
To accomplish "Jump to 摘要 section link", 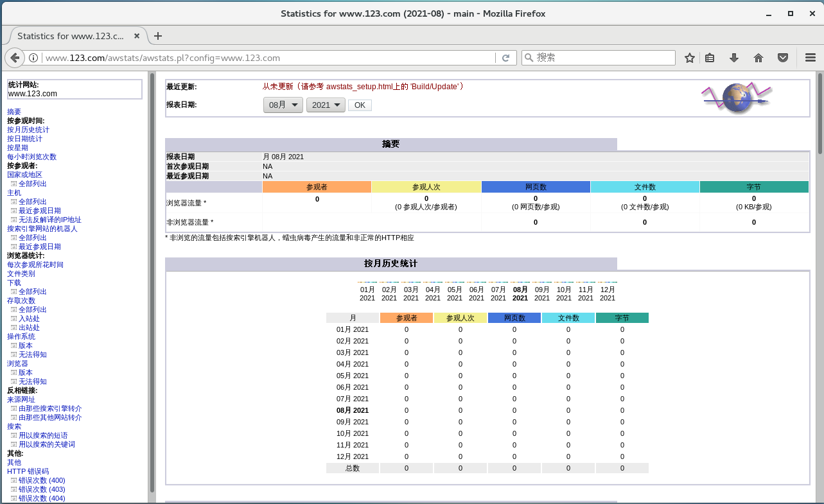I will coord(14,112).
